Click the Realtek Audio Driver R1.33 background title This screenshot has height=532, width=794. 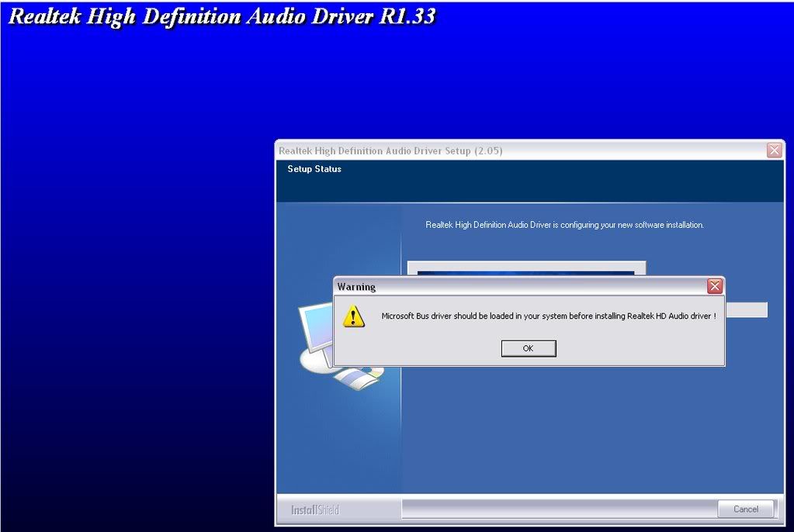click(222, 17)
